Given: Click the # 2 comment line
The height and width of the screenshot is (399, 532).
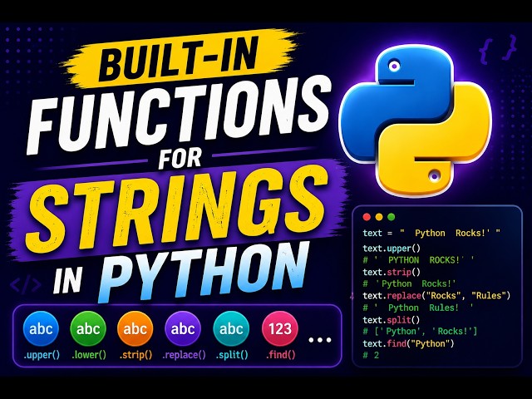Looking at the screenshot, I should (x=371, y=355).
